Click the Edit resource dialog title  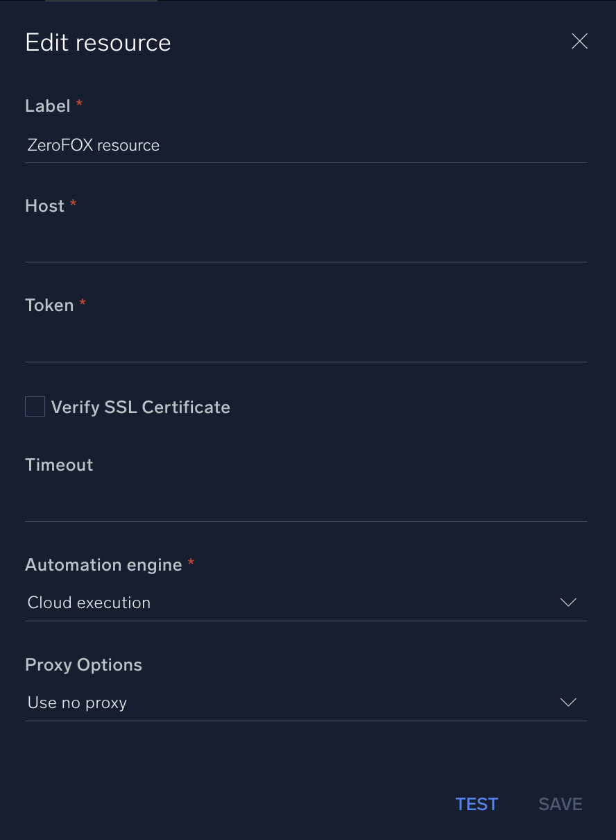pyautogui.click(x=98, y=42)
